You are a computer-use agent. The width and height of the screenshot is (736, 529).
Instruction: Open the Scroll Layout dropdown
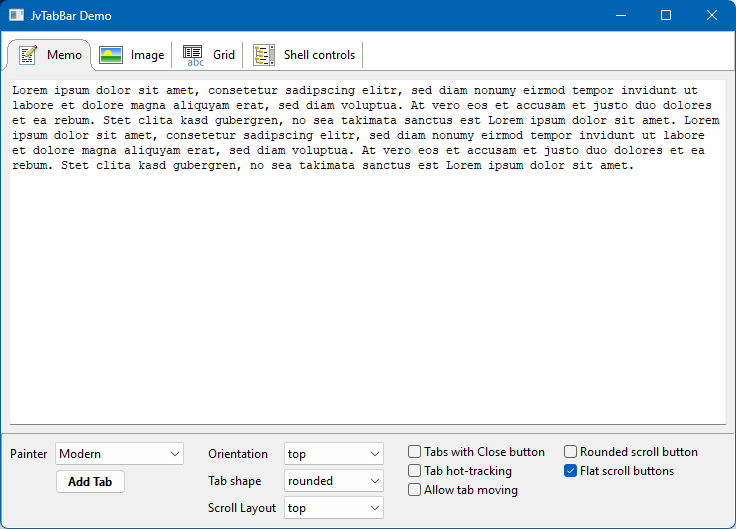334,508
